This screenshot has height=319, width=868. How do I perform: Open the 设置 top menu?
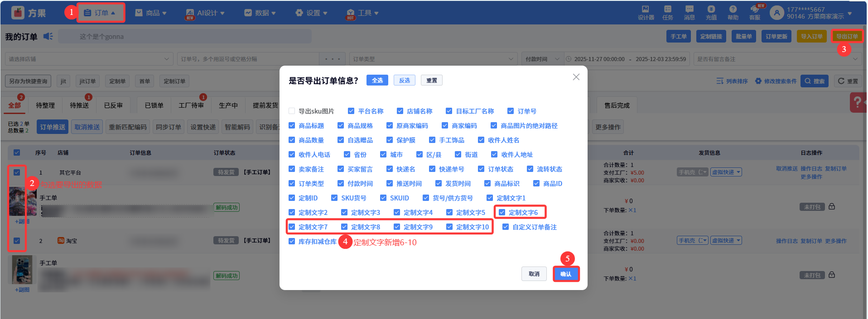tap(311, 13)
